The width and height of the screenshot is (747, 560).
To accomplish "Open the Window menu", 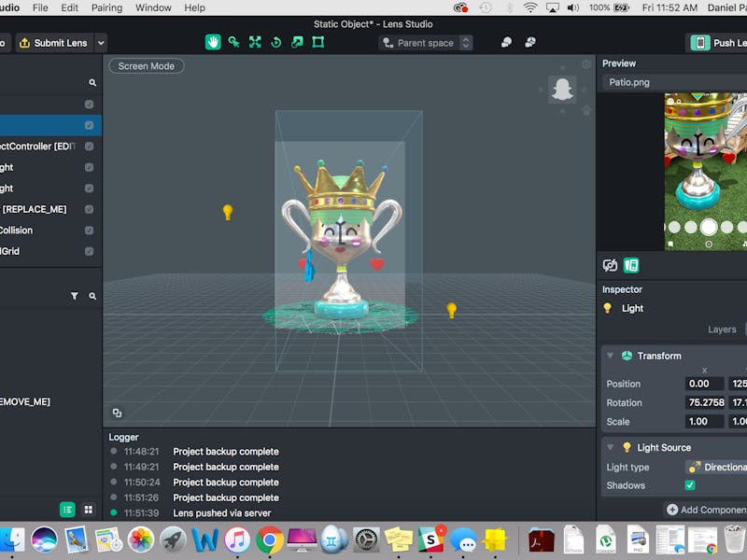I will pos(153,7).
